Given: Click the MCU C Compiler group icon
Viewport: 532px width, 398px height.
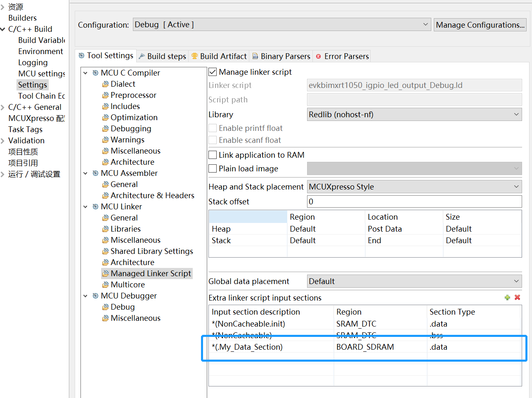Looking at the screenshot, I should click(x=95, y=73).
